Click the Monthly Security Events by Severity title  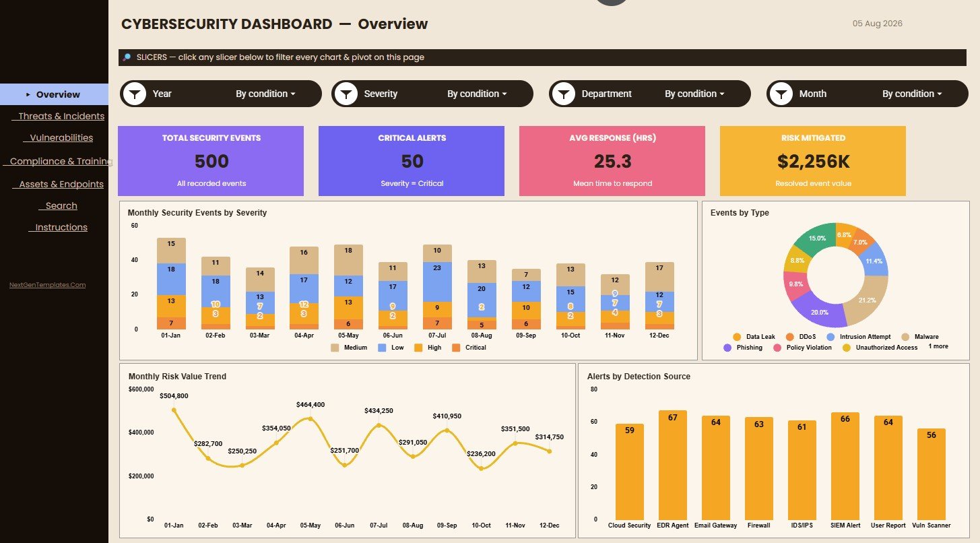coord(197,213)
